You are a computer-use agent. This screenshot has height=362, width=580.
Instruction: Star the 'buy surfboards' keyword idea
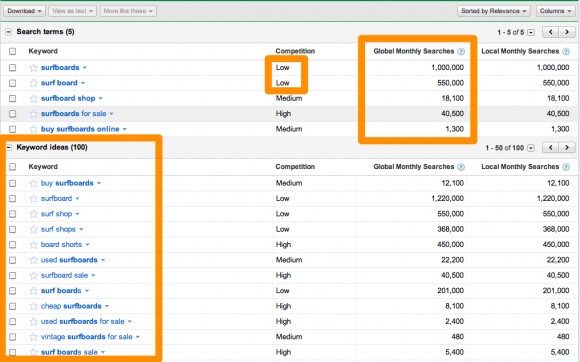click(34, 183)
